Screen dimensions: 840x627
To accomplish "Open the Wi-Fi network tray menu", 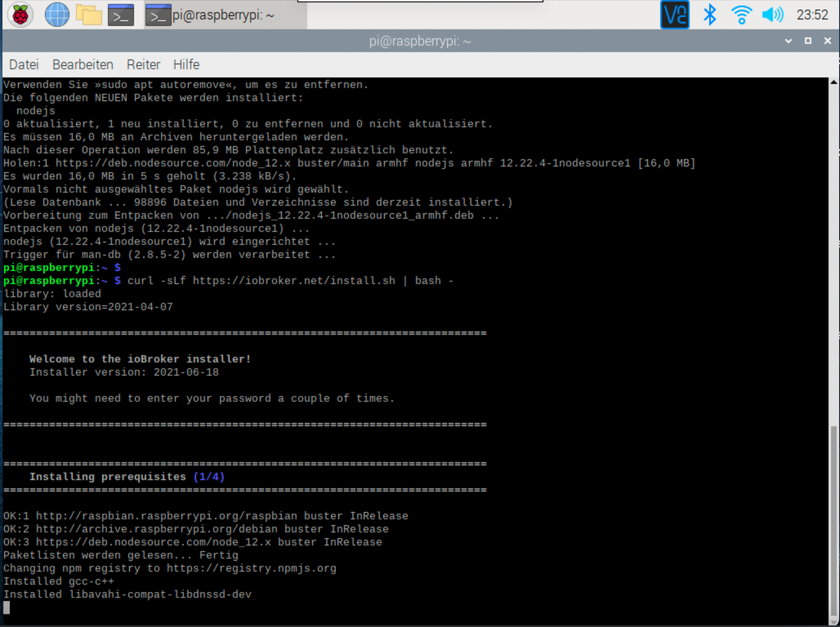I will [x=741, y=14].
